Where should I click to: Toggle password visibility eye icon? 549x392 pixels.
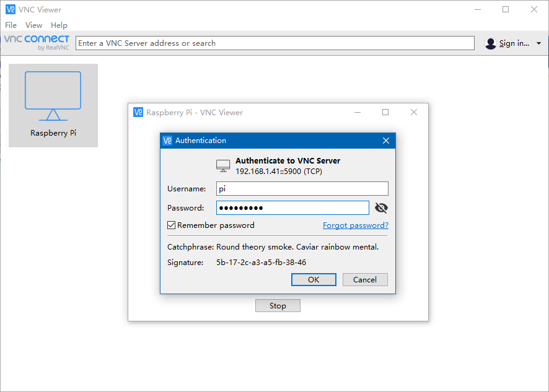[381, 208]
